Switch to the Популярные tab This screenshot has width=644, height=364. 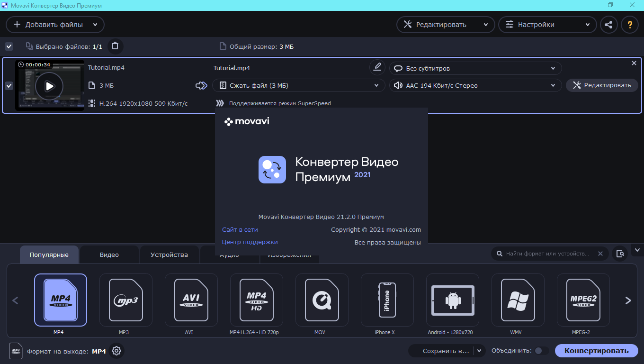click(49, 255)
